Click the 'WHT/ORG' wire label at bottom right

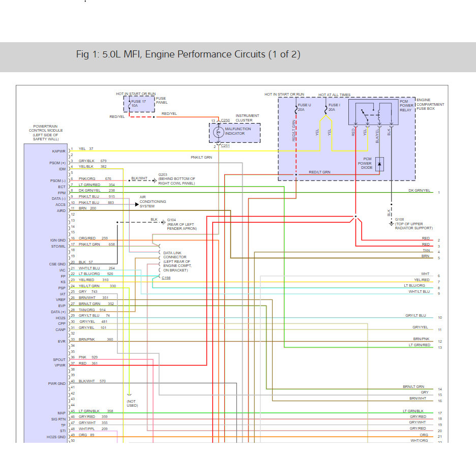pos(419,441)
